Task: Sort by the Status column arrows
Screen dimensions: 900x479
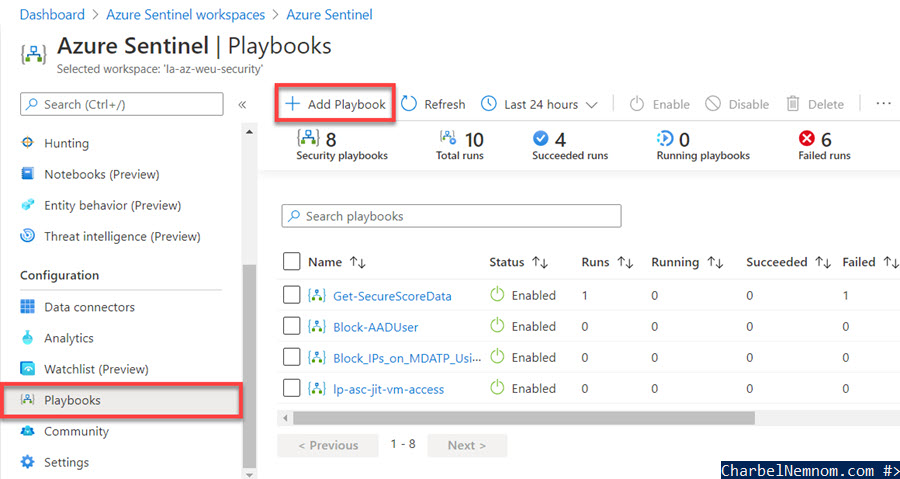Action: [x=540, y=262]
